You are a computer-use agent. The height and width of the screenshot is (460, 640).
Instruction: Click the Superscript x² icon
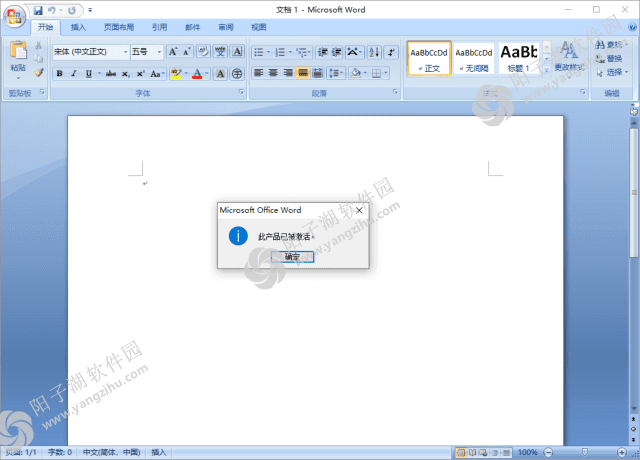140,73
